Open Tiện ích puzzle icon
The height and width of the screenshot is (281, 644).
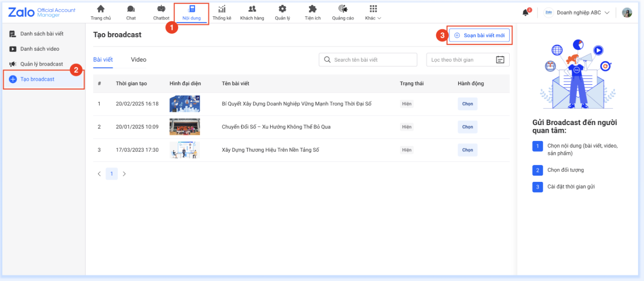click(x=313, y=9)
